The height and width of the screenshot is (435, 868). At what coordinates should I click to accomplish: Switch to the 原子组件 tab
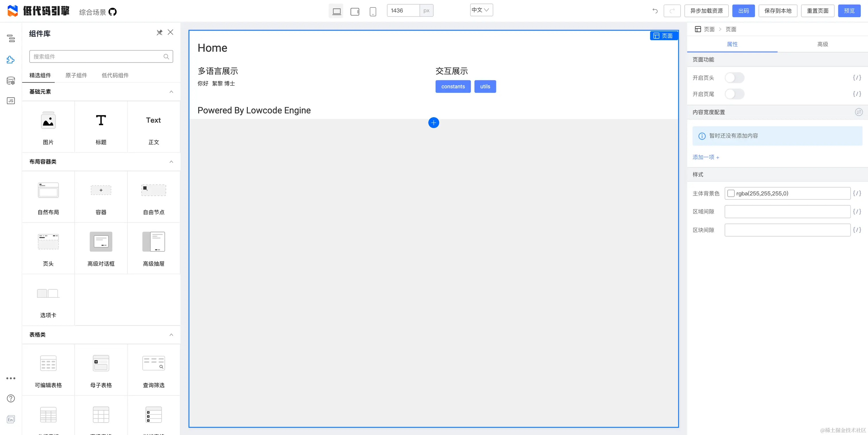pyautogui.click(x=76, y=75)
